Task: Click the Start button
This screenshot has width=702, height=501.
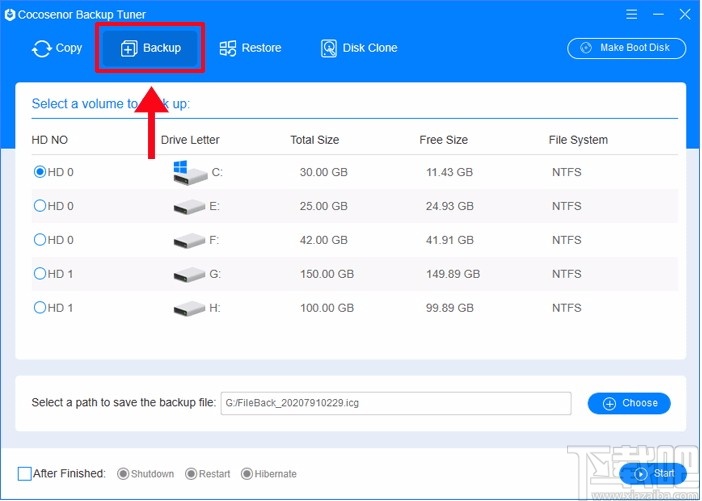Action: tap(653, 474)
